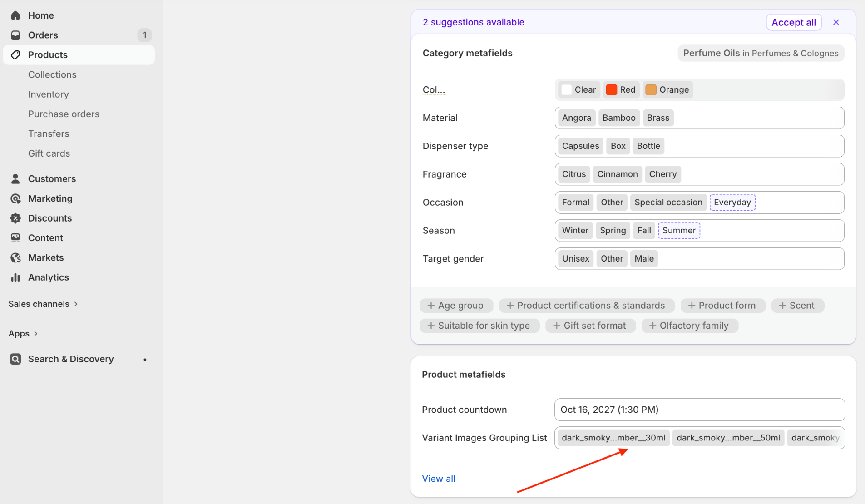Click the suggested Everyday occasion tag
865x504 pixels.
click(x=732, y=203)
